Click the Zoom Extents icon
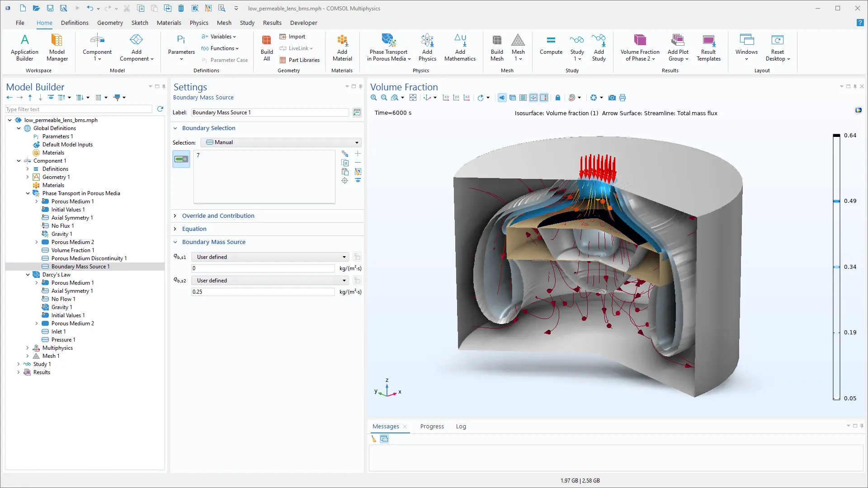Viewport: 868px width, 488px height. coord(413,98)
